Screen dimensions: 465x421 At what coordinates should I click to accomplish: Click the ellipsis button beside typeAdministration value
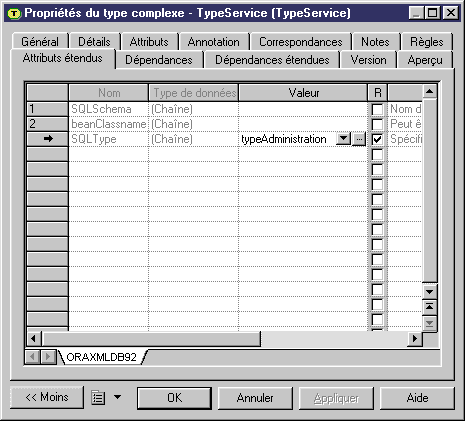point(359,139)
